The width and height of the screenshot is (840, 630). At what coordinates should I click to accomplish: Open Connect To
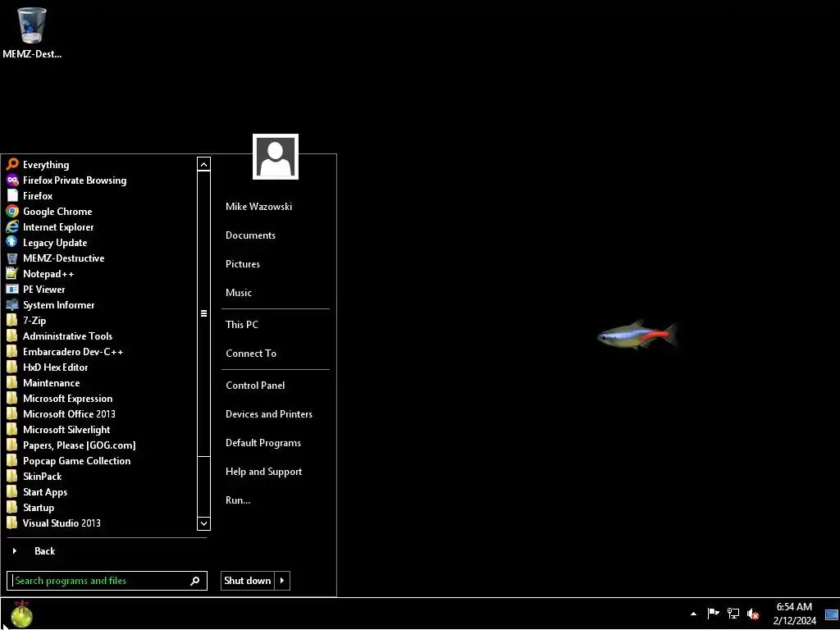coord(251,354)
